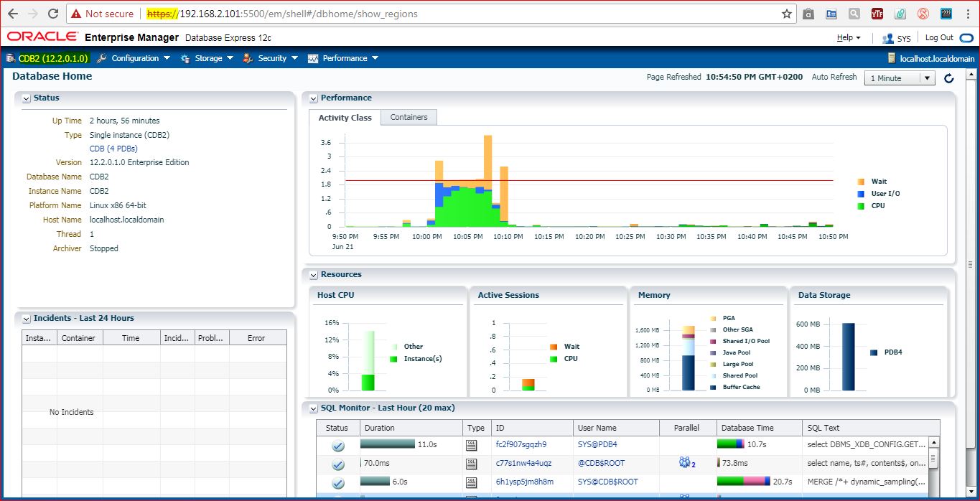Click the completed status icon in first SQL row
This screenshot has height=501, width=980.
coord(338,446)
